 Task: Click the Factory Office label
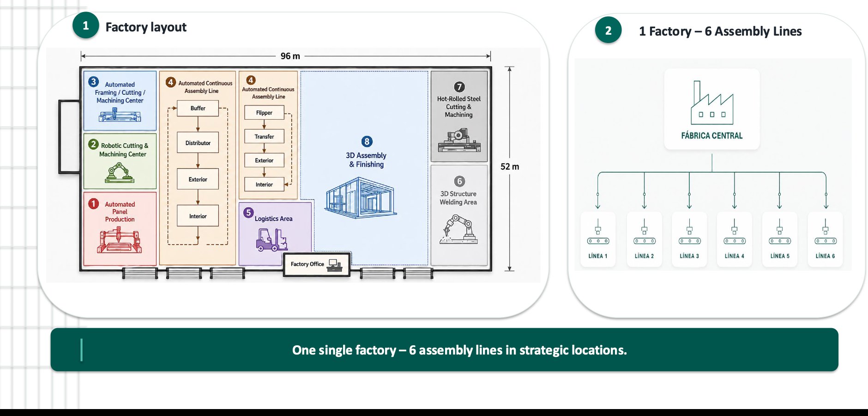tap(307, 264)
